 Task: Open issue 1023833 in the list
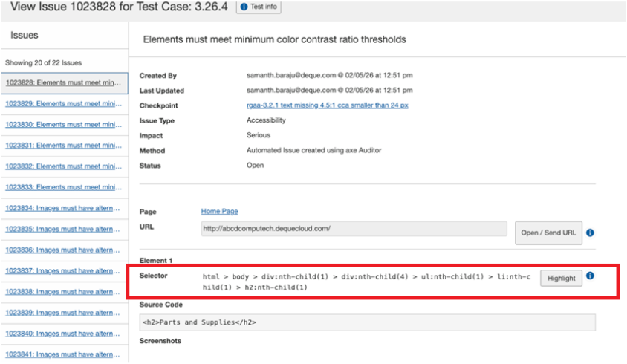pos(63,187)
